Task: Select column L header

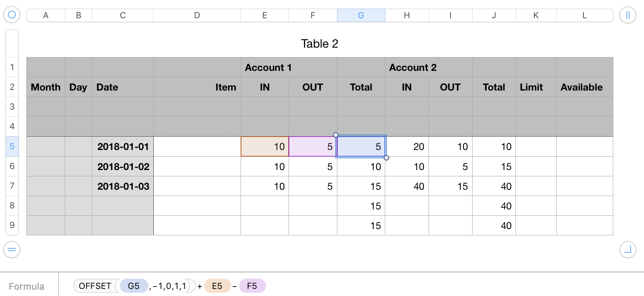Action: tap(585, 15)
